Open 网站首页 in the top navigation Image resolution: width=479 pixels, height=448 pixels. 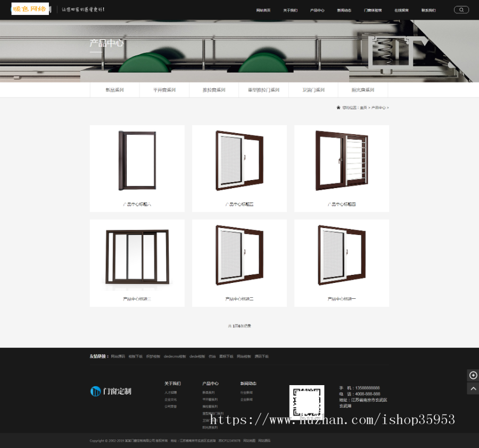263,10
